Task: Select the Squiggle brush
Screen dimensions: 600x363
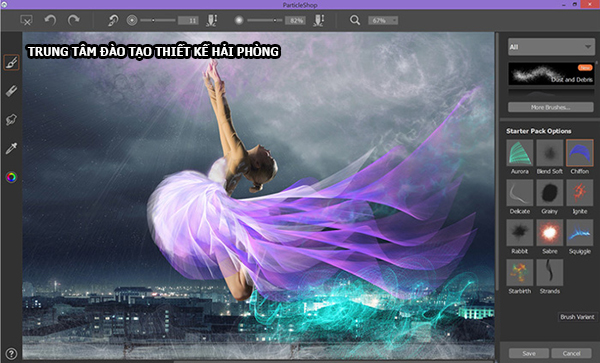Action: pyautogui.click(x=580, y=233)
